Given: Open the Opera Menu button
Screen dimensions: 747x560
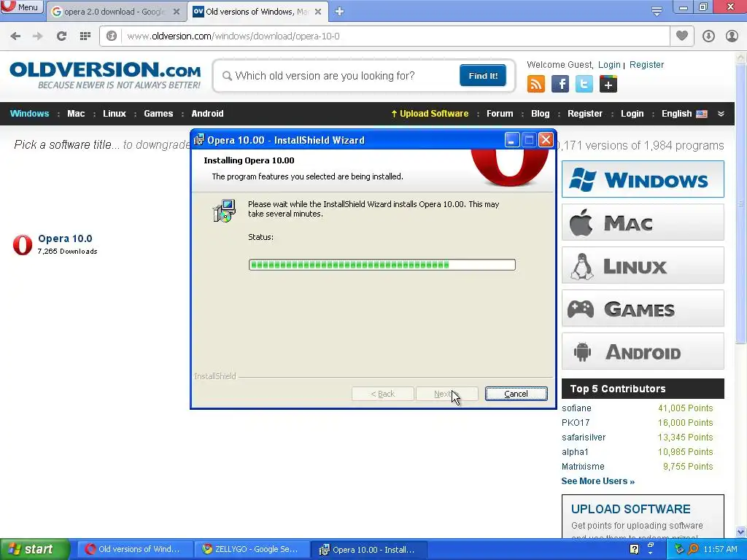Looking at the screenshot, I should (x=21, y=7).
